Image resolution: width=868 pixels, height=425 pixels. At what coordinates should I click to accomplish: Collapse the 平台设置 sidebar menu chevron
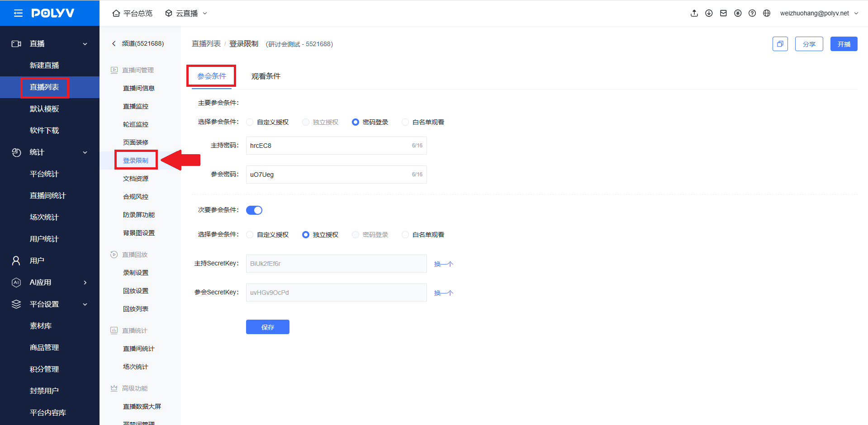tap(85, 304)
